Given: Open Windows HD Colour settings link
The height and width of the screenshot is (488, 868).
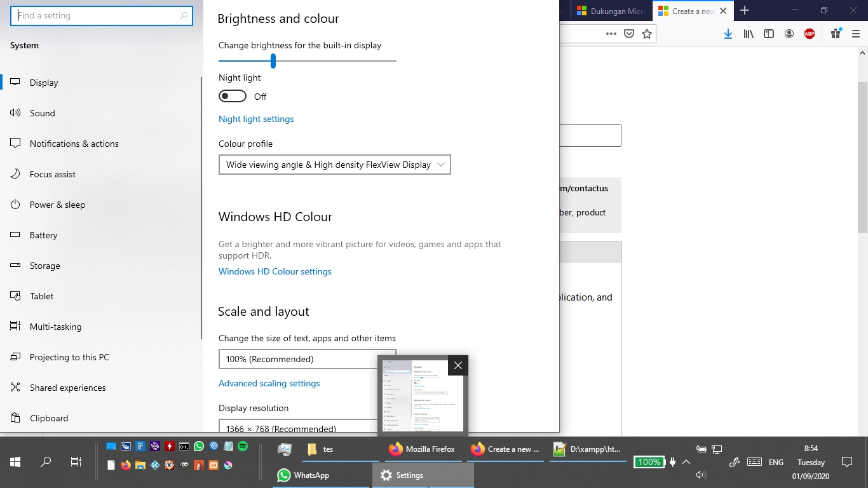Looking at the screenshot, I should [x=275, y=271].
